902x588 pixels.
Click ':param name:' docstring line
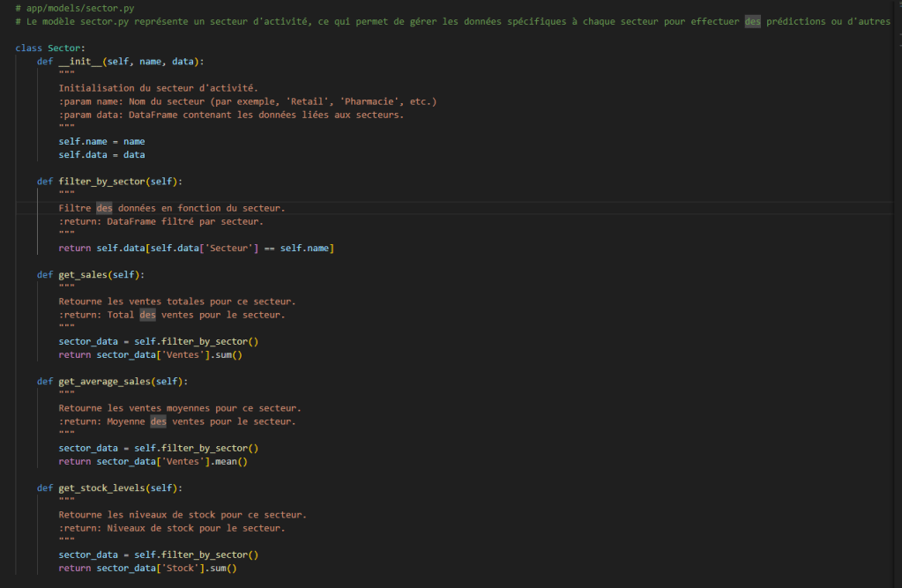(x=247, y=101)
